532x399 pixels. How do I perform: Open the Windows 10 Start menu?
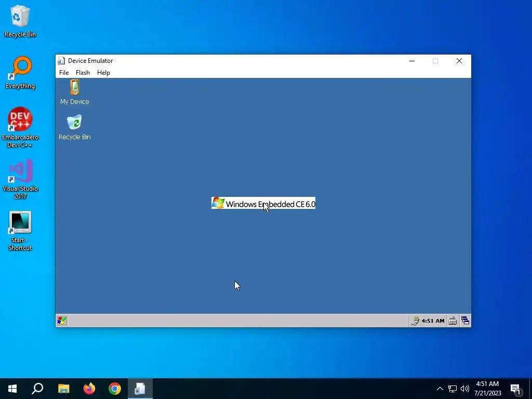(12, 389)
